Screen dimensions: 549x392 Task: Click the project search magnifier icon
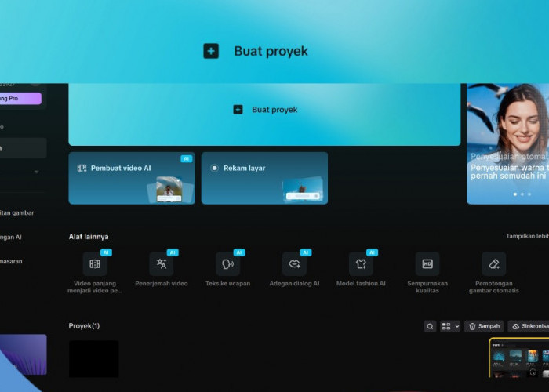(430, 326)
